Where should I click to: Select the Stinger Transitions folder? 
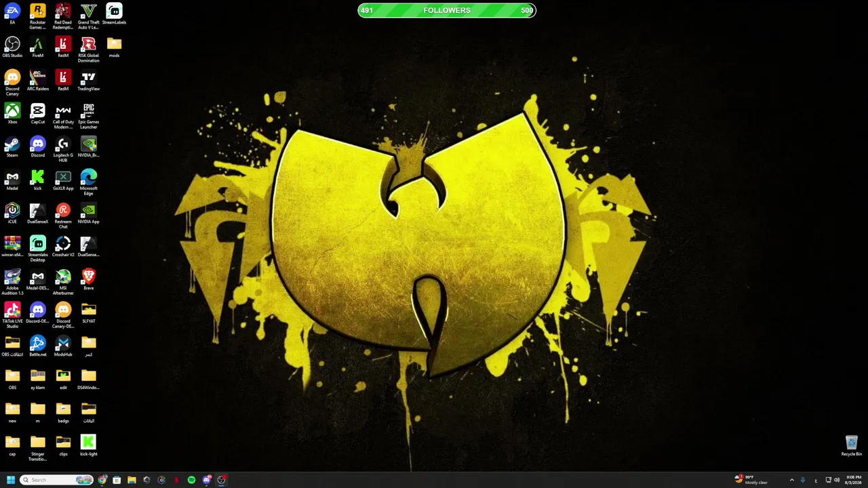[x=38, y=448]
